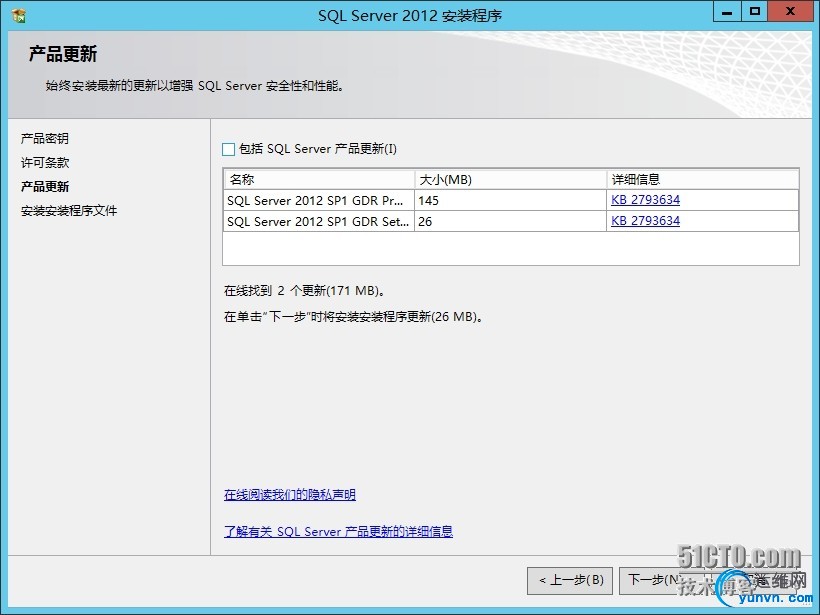The height and width of the screenshot is (615, 820).
Task: Open SQL Server product updates details link
Action: pyautogui.click(x=338, y=532)
